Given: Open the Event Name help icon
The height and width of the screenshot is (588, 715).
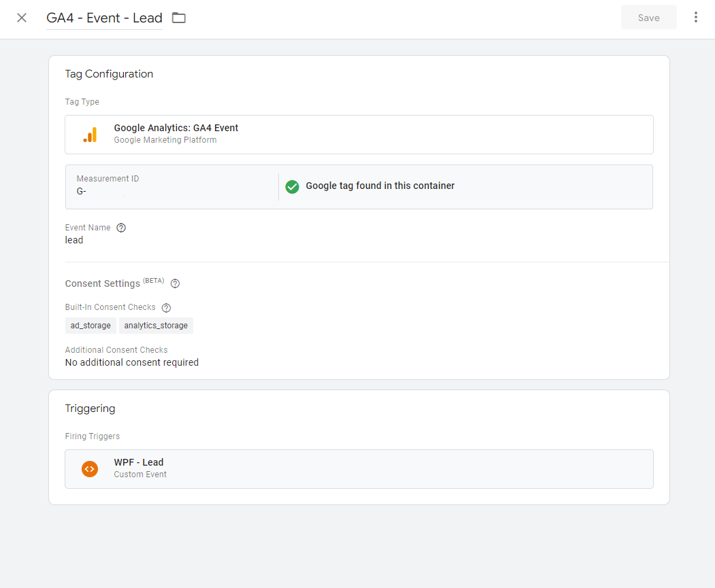Looking at the screenshot, I should (121, 228).
